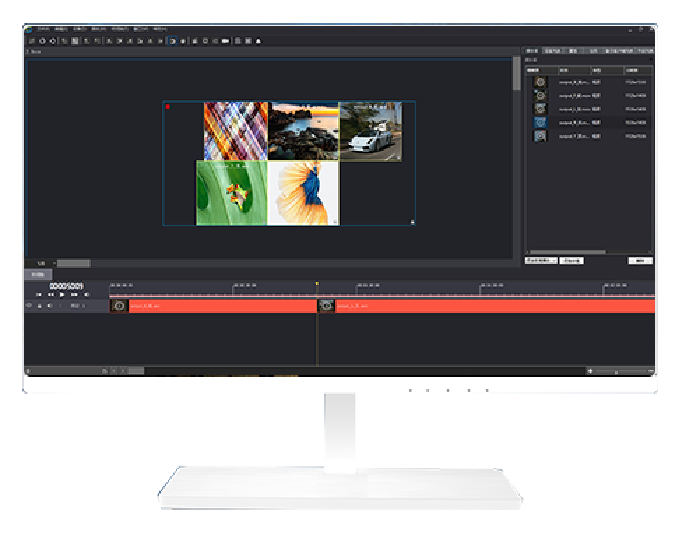Click the blue-highlighted thumbnail in the media list
678x536 pixels.
540,123
